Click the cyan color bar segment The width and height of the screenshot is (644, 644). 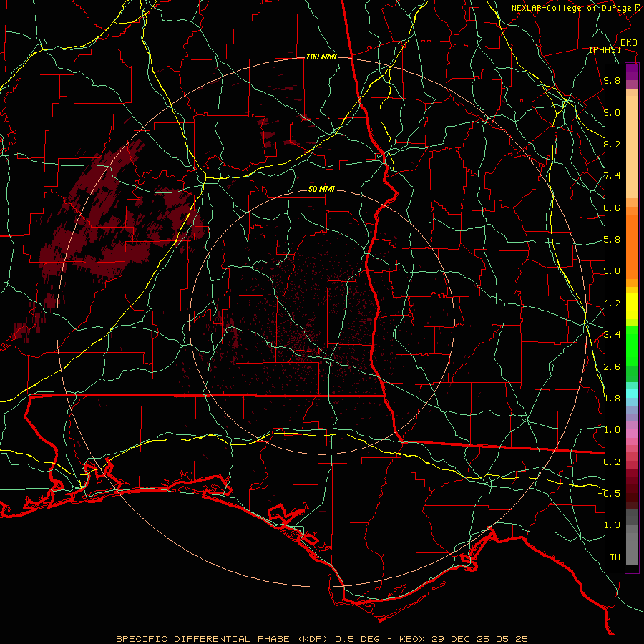[x=632, y=394]
